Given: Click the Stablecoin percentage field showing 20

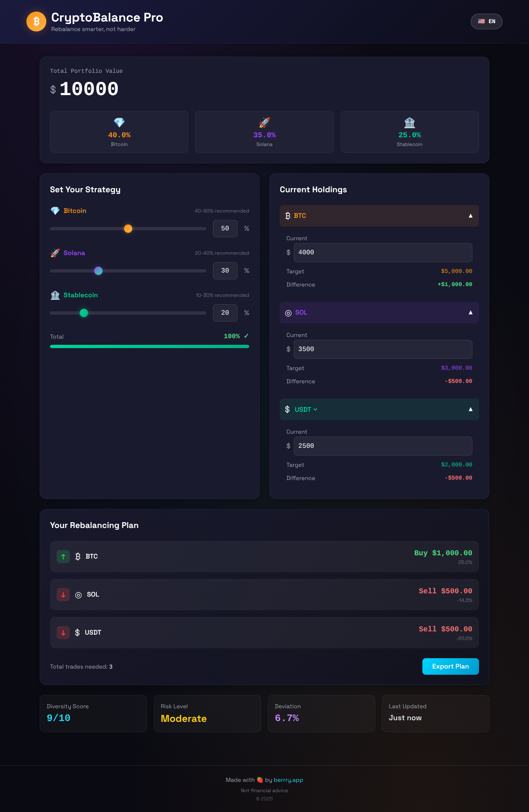Looking at the screenshot, I should click(x=225, y=313).
